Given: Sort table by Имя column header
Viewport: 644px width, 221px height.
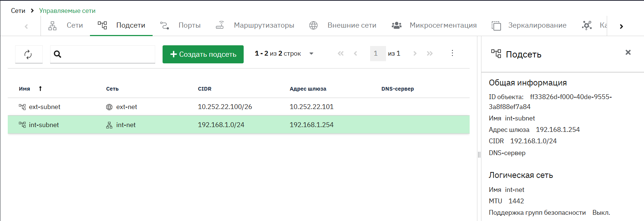Looking at the screenshot, I should pyautogui.click(x=24, y=89).
